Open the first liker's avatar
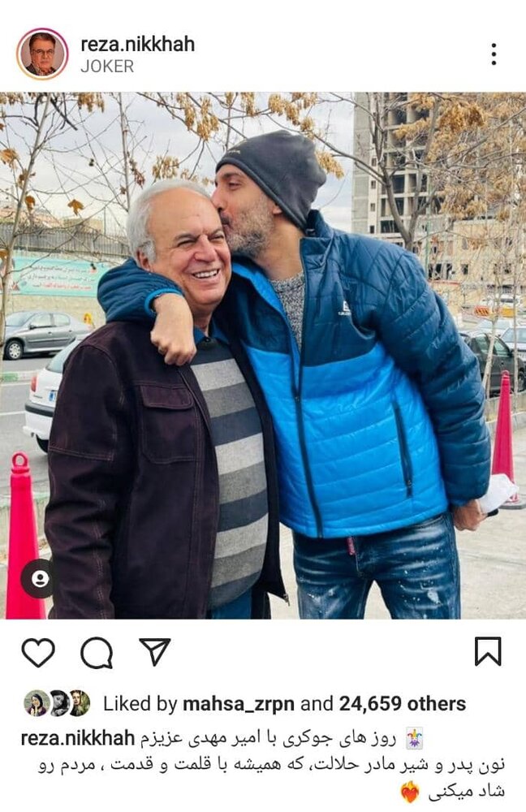Screen dimensions: 526x812 37,703
